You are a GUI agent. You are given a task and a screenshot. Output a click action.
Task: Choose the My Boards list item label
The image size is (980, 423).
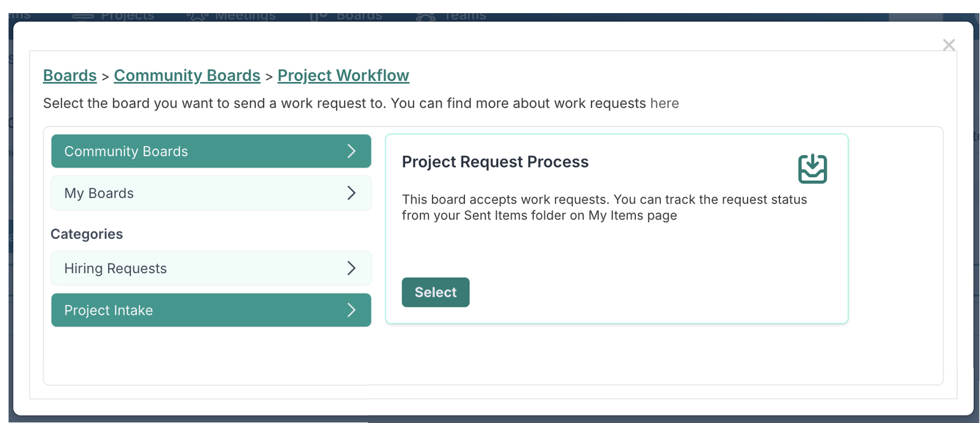pos(99,193)
